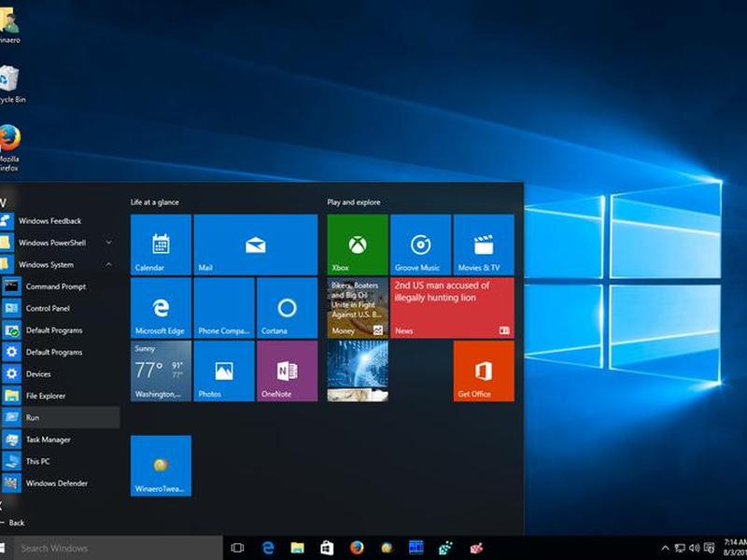Open Control Panel from the list
The image size is (747, 560).
pyautogui.click(x=60, y=308)
